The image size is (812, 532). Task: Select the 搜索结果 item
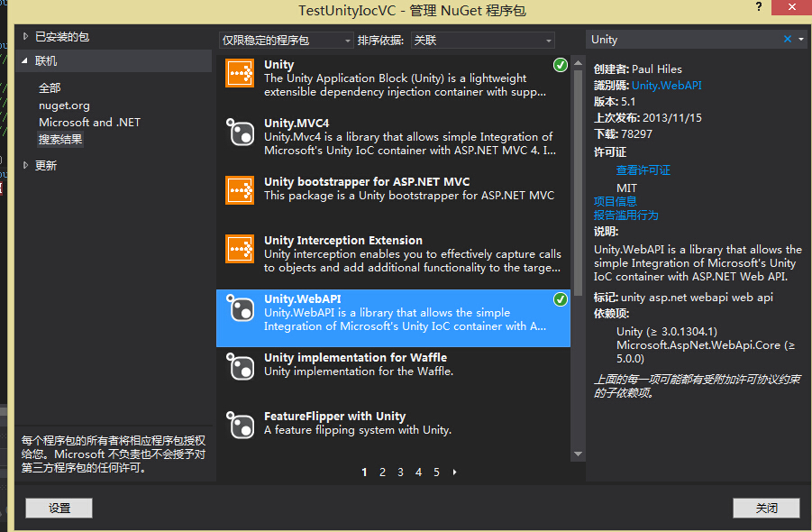(x=60, y=140)
